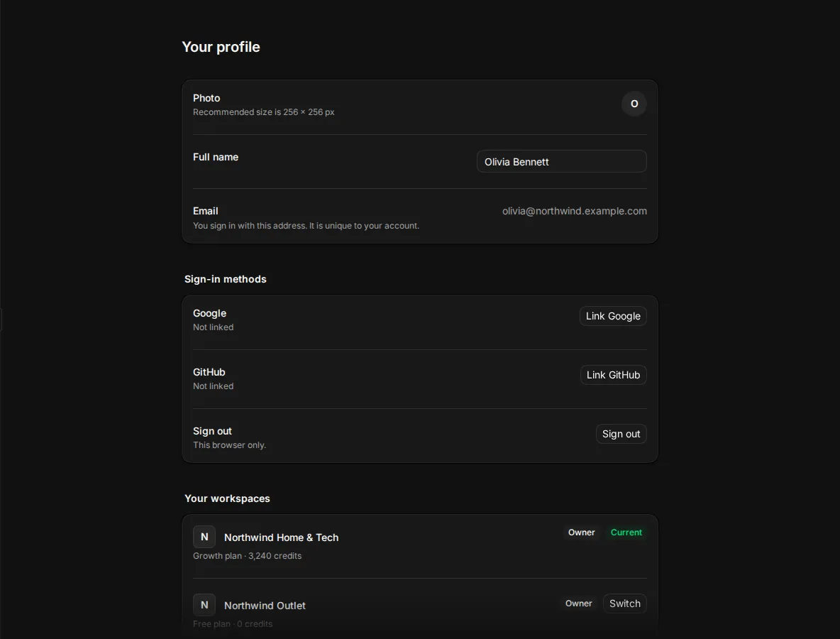Click the Your workspaces heading

pos(227,498)
